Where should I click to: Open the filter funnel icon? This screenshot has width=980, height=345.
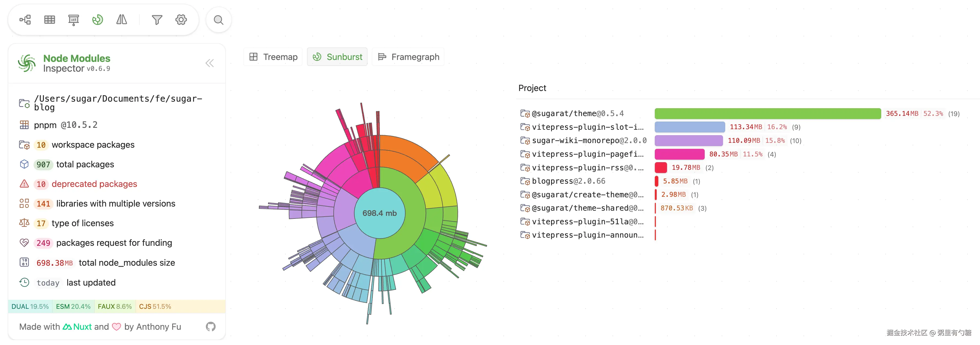(157, 20)
